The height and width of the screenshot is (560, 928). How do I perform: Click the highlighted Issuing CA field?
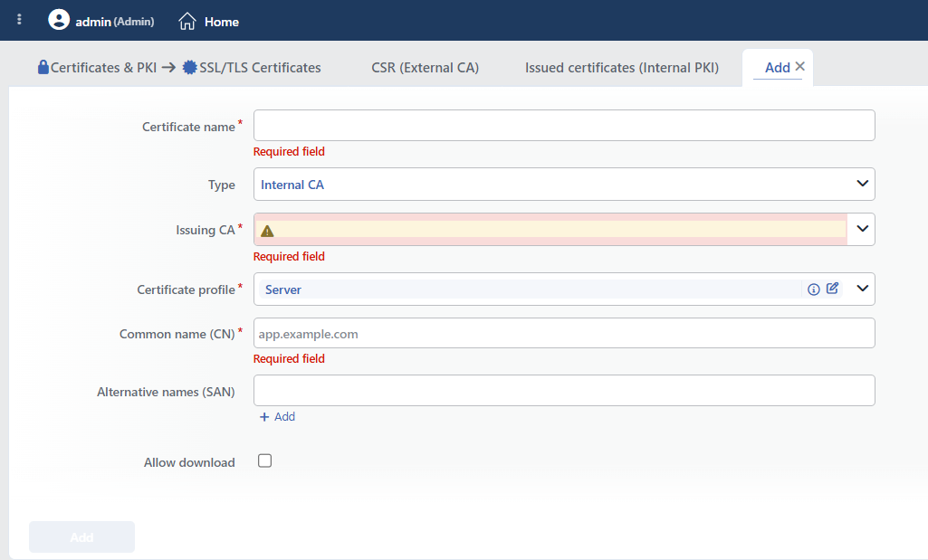[x=550, y=229]
